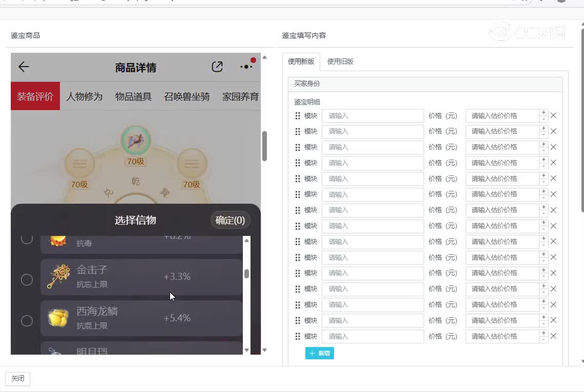
Task: Click the 西海龙鳞 item name
Action: tap(97, 311)
